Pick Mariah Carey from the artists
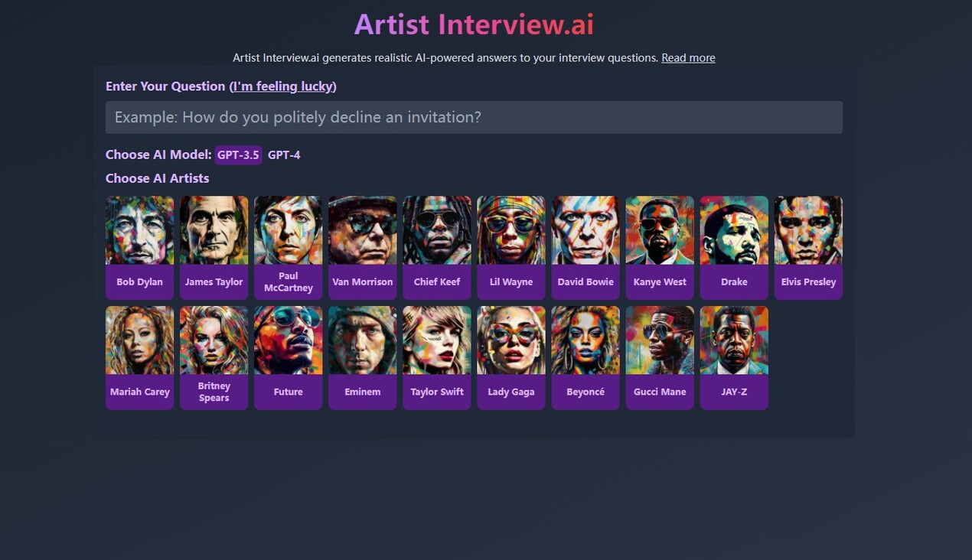 (139, 340)
